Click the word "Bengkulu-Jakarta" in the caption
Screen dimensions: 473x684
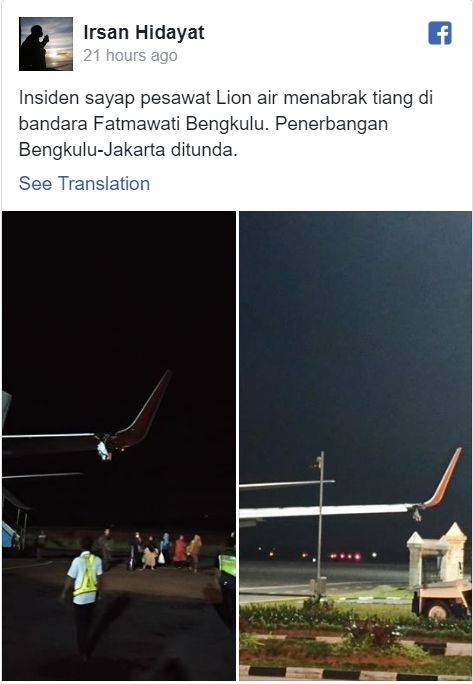click(92, 150)
